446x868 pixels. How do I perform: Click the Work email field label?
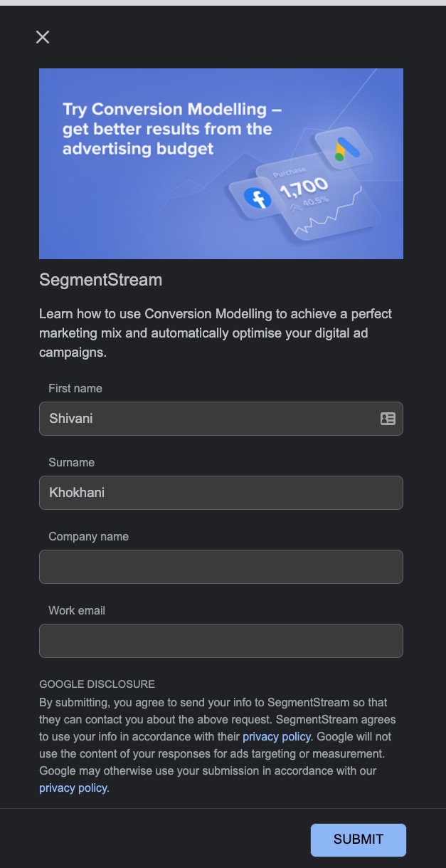click(77, 610)
